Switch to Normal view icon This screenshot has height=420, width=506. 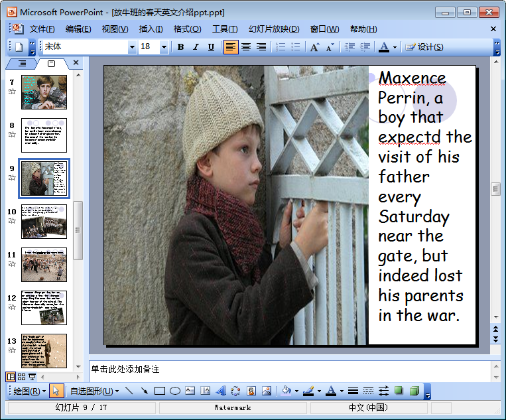tap(11, 377)
